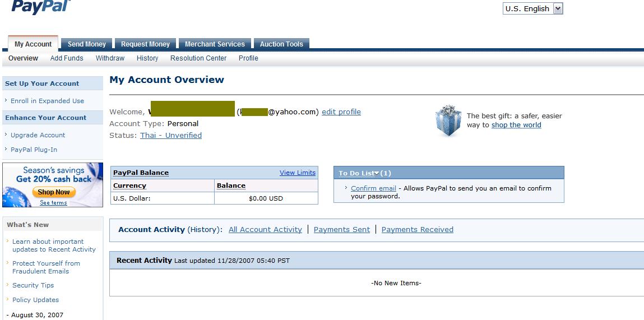Expand the To Do List arrow
Image resolution: width=644 pixels, height=320 pixels.
click(376, 173)
